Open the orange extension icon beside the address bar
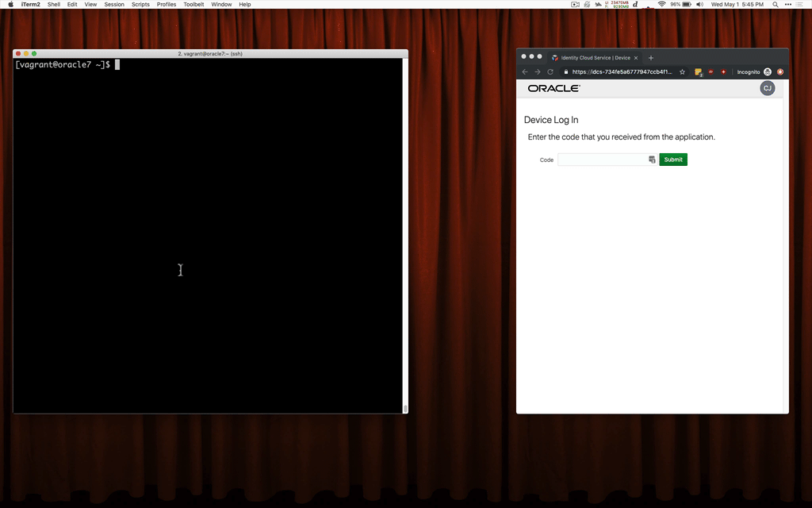This screenshot has width=812, height=508. click(698, 71)
